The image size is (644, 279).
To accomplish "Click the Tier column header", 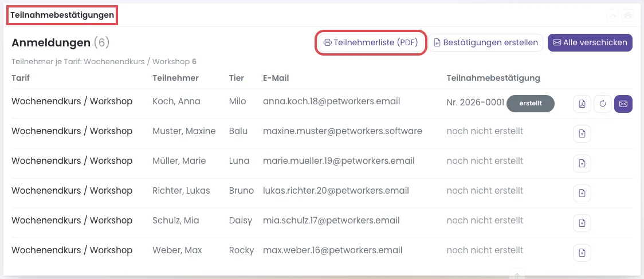I will 237,78.
